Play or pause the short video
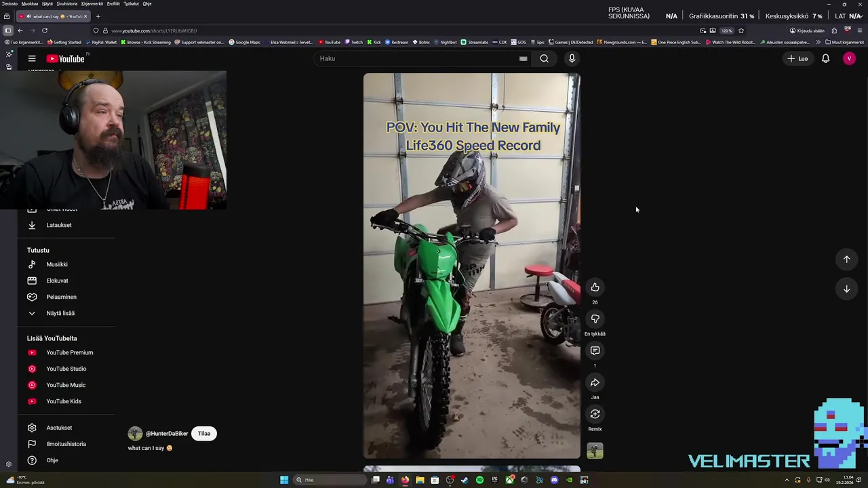Screen dimensions: 868x488 [x=472, y=266]
